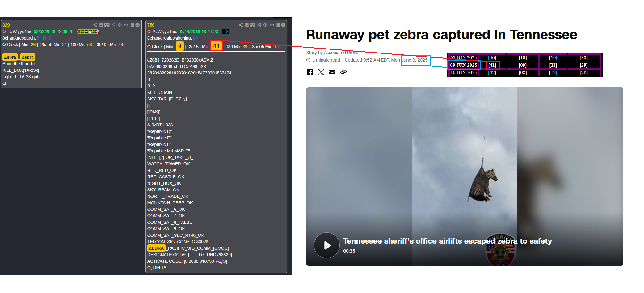Click the 'Story by Associated Press' byline
This screenshot has height=293, width=644.
(332, 53)
